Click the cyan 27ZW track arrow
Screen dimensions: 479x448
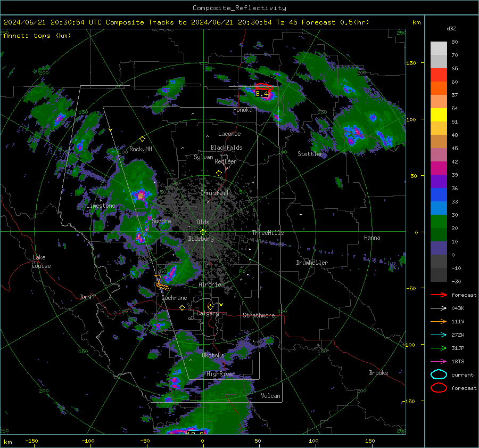tap(439, 335)
